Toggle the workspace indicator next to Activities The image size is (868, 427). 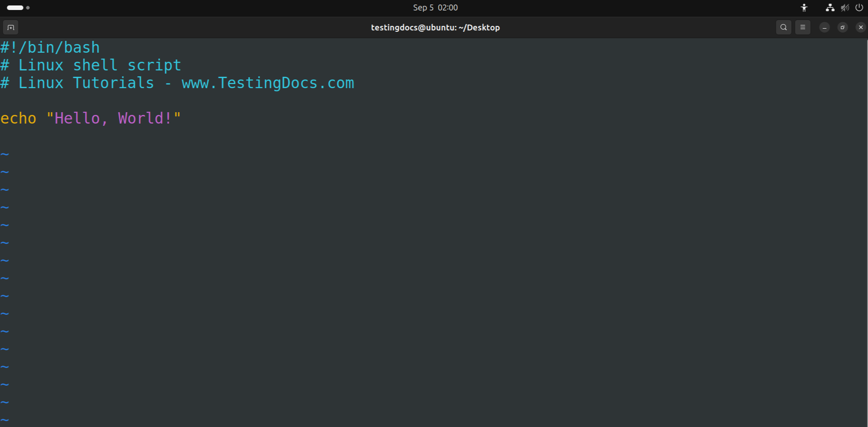tap(28, 8)
